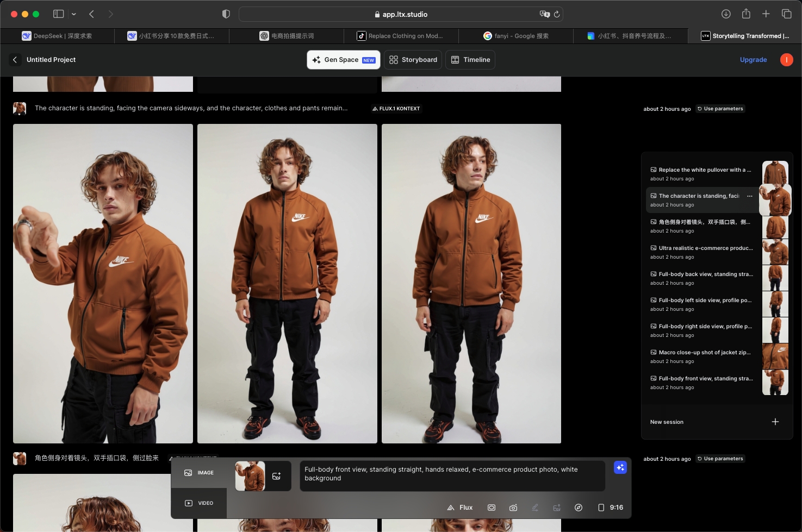802x532 pixels.
Task: Open a new Safari tab with plus
Action: pyautogui.click(x=766, y=14)
